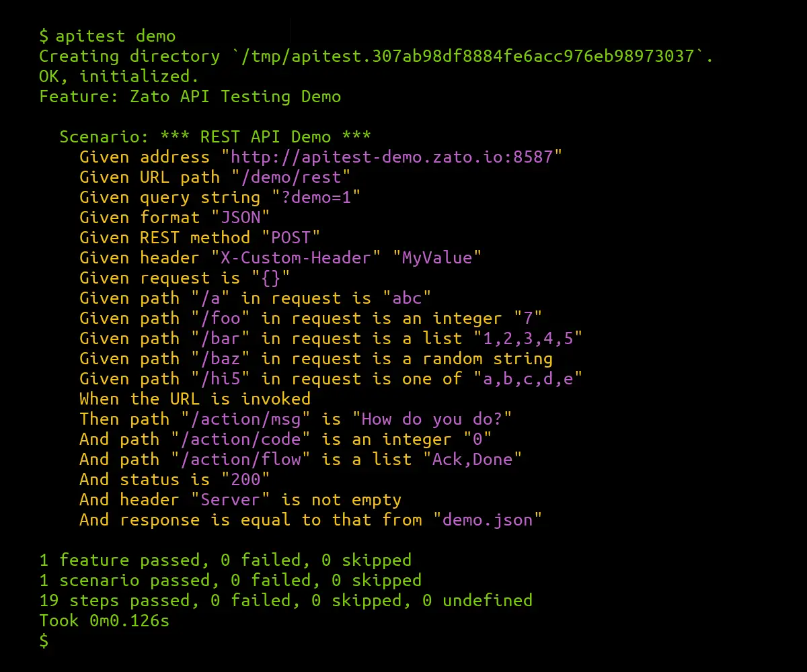
Task: Click the "Scenario: *** REST API Demo ***" line
Action: point(215,137)
